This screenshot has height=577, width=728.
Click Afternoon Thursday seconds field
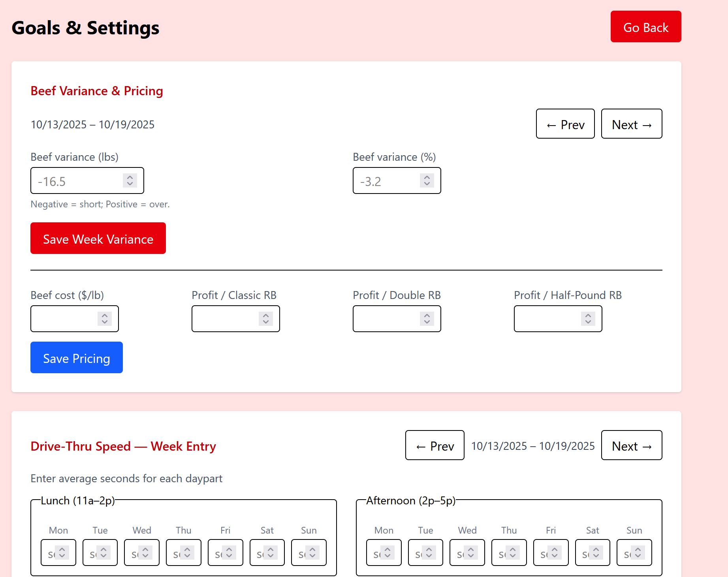click(x=509, y=553)
